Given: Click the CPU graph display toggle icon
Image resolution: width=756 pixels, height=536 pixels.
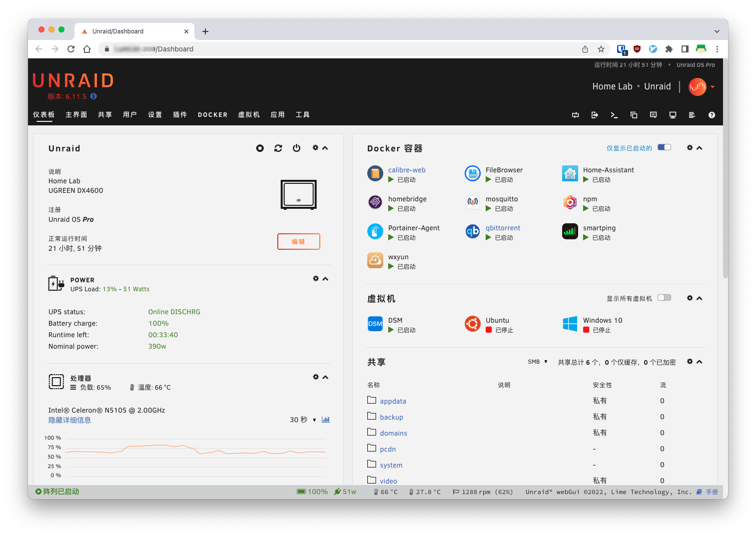Looking at the screenshot, I should point(326,420).
